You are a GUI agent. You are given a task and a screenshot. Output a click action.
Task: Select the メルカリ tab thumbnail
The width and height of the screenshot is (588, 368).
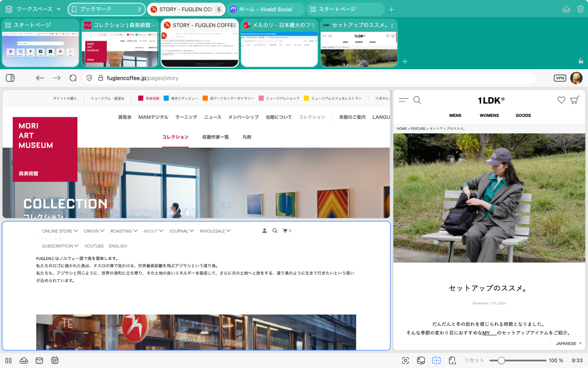[x=279, y=43]
